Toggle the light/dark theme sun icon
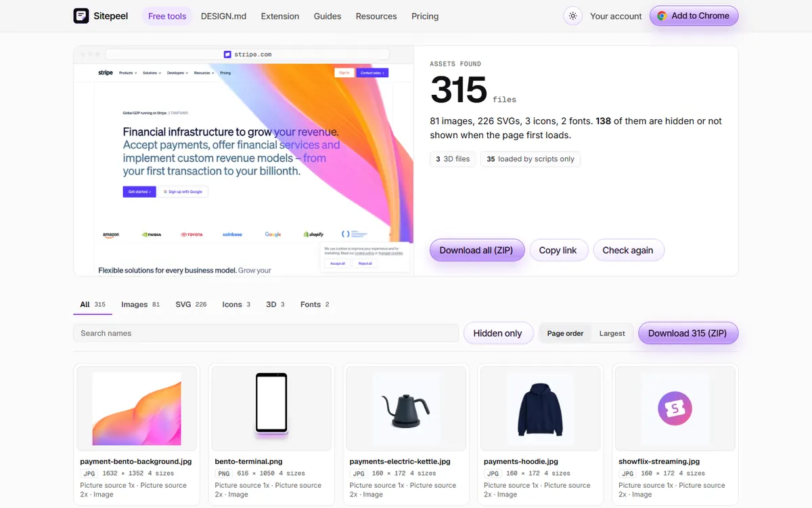 pos(573,16)
